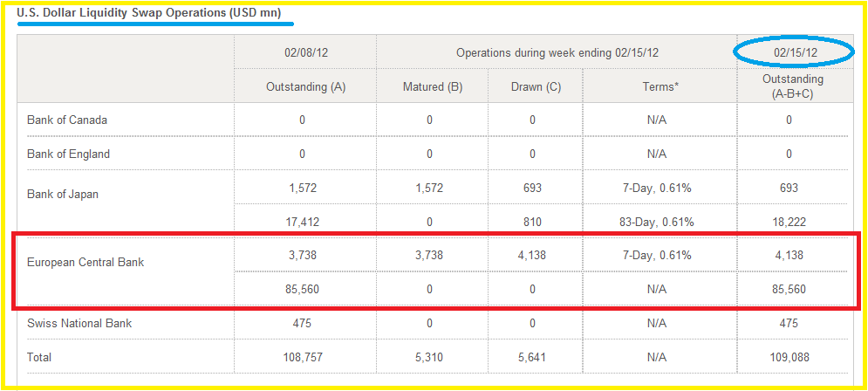Select "4,138" in the Drawn (C) column
This screenshot has width=868, height=391.
(532, 256)
